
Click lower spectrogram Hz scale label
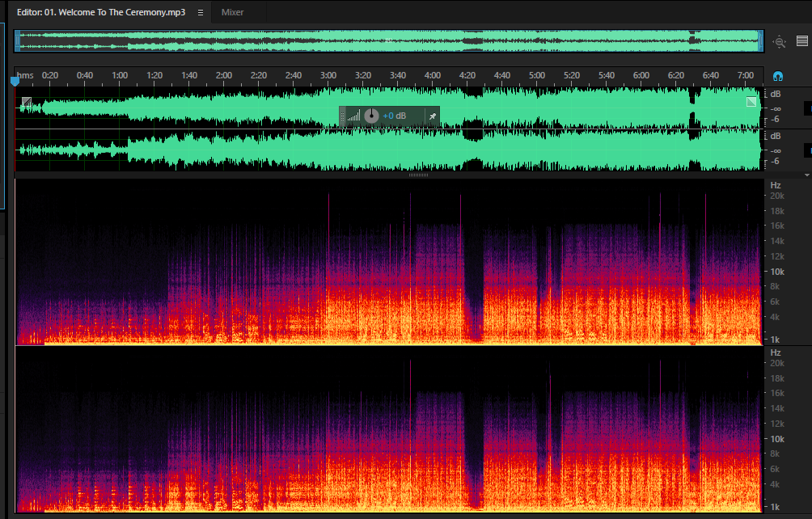[776, 353]
